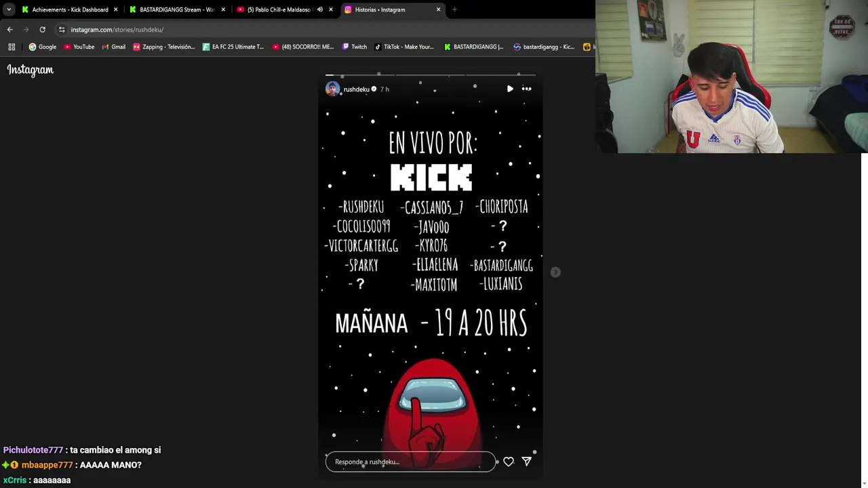Open the story more options menu
Image resolution: width=868 pixels, height=488 pixels.
tap(526, 89)
